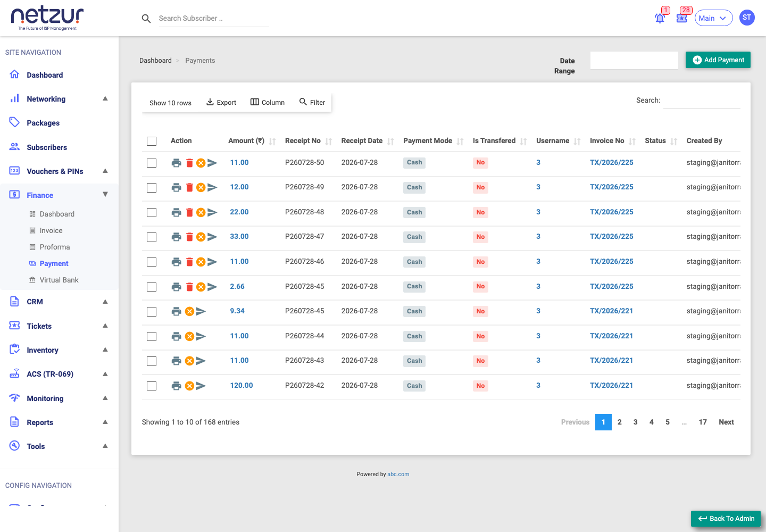Image resolution: width=766 pixels, height=532 pixels.
Task: Open the abc.com footer link
Action: click(x=398, y=475)
